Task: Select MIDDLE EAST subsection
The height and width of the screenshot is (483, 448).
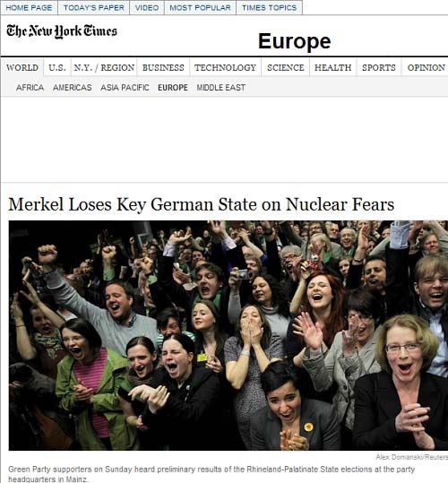Action: (x=221, y=88)
